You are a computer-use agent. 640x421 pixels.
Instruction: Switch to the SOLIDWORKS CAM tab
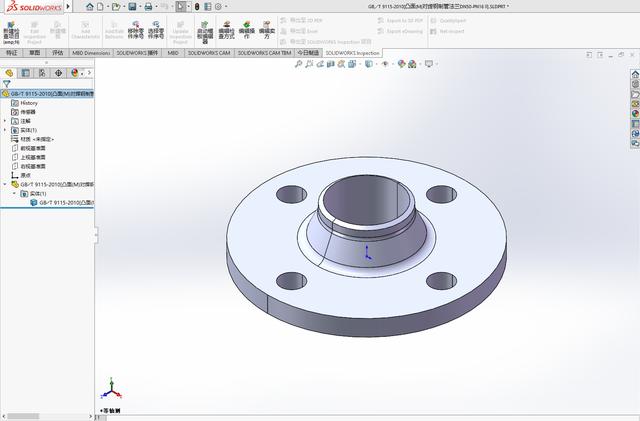pyautogui.click(x=209, y=53)
